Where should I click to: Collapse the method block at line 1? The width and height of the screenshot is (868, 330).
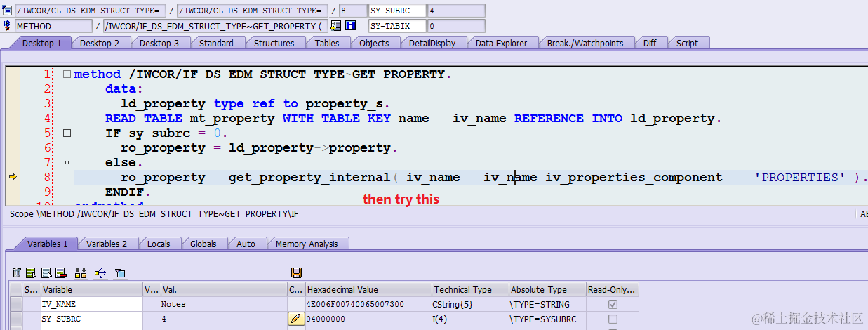[67, 74]
